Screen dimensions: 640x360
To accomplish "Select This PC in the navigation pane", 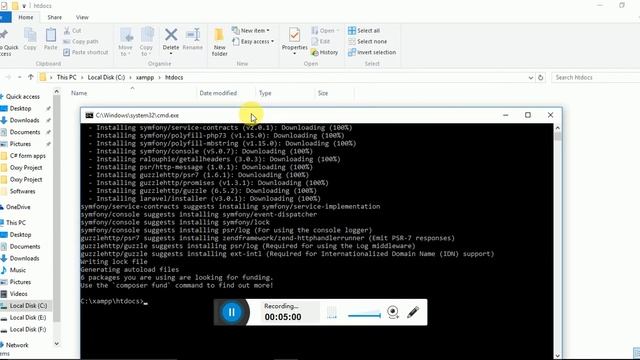I will coord(16,222).
